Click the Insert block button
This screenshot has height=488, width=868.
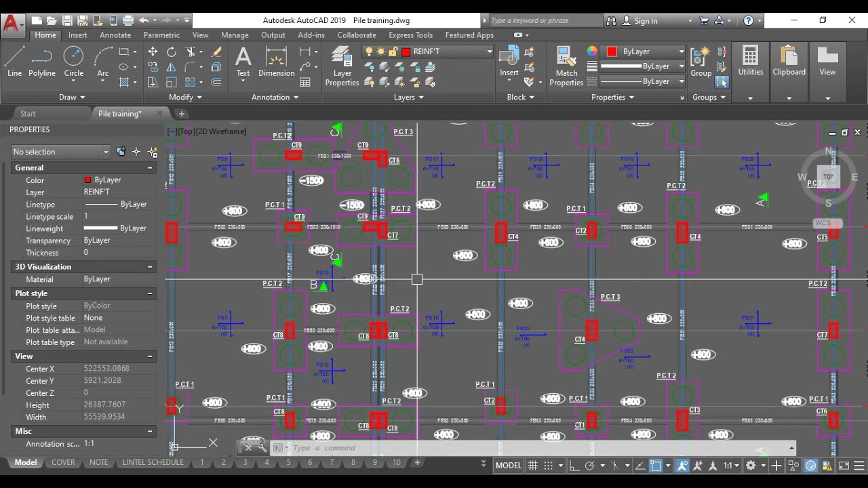(x=509, y=62)
